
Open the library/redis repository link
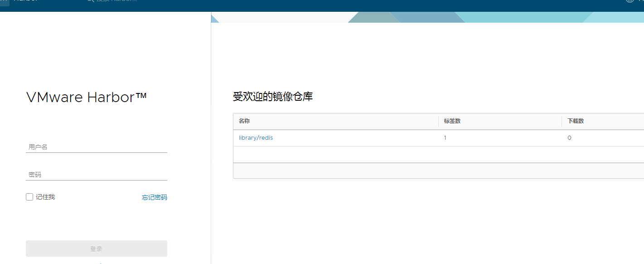(x=256, y=138)
